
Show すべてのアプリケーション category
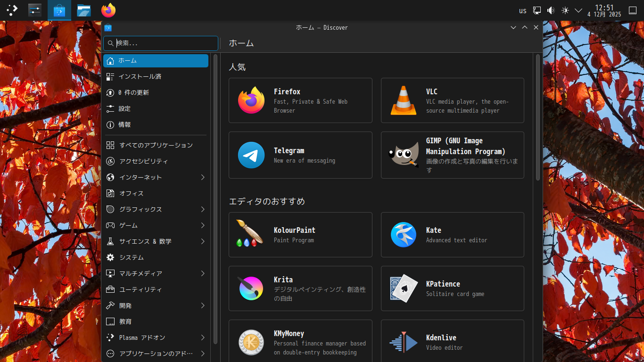[156, 145]
